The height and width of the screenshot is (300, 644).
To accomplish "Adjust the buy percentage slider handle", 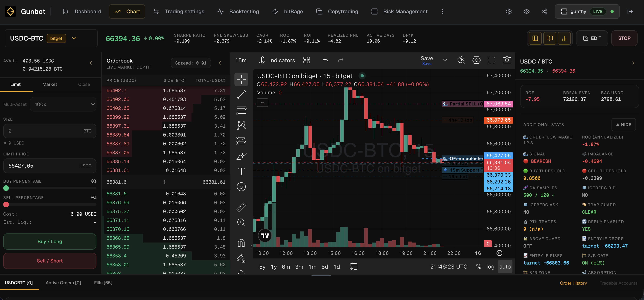I will click(6, 188).
